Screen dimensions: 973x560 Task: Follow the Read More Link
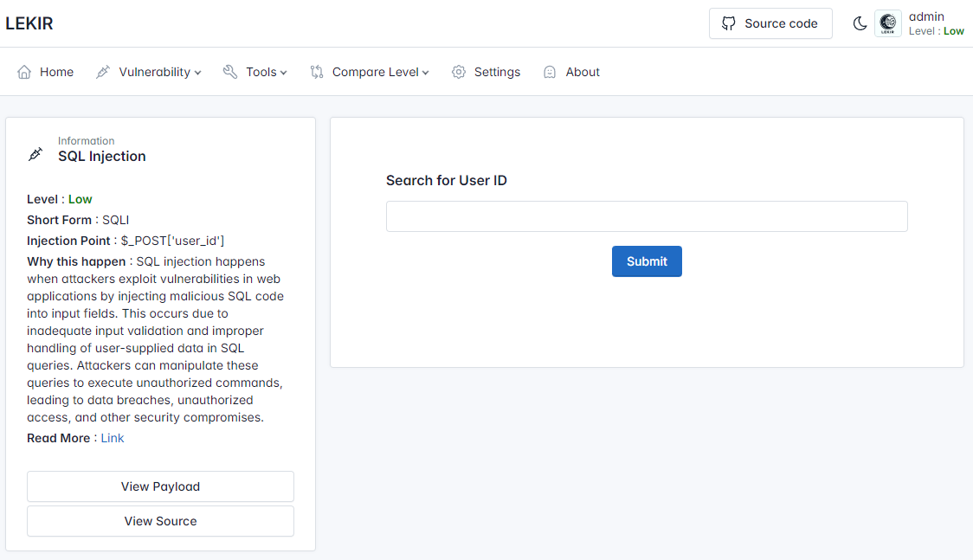(113, 439)
